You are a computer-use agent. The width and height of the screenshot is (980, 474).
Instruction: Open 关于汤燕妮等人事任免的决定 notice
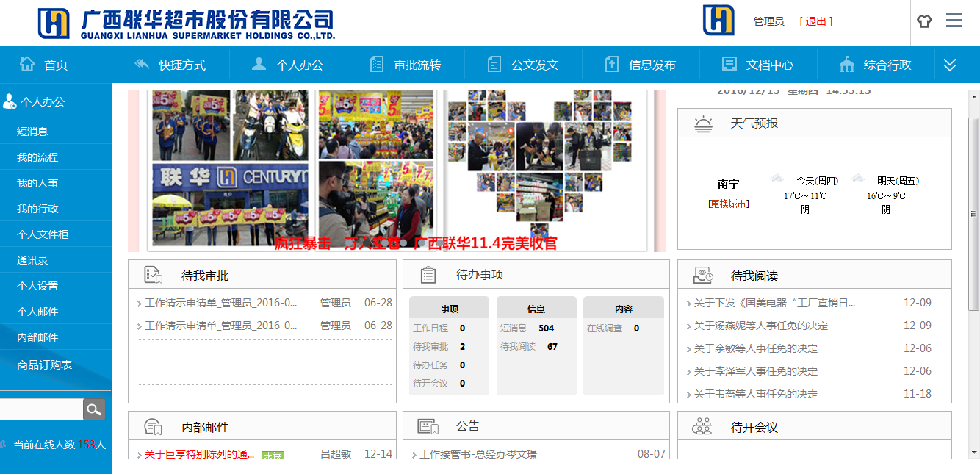[x=761, y=326]
